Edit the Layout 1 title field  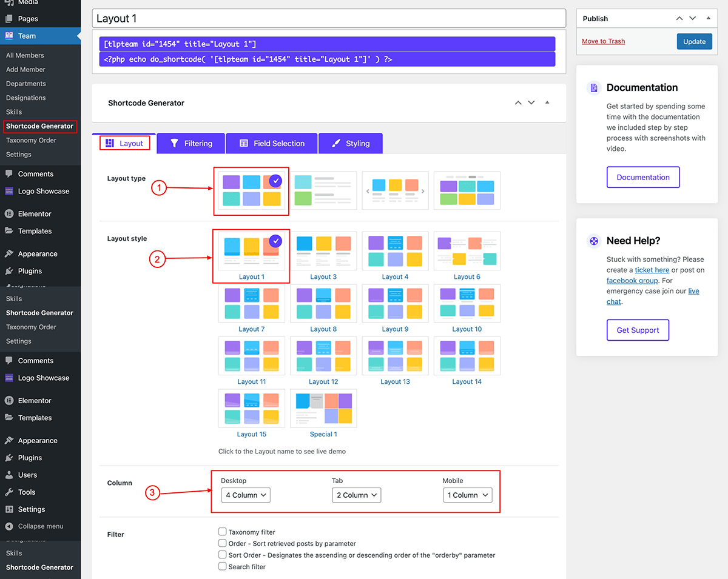329,18
